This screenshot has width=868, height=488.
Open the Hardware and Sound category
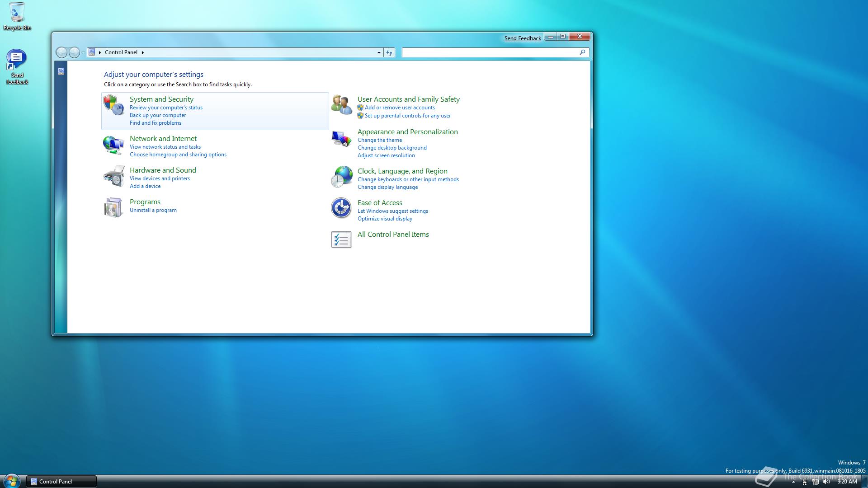[163, 170]
